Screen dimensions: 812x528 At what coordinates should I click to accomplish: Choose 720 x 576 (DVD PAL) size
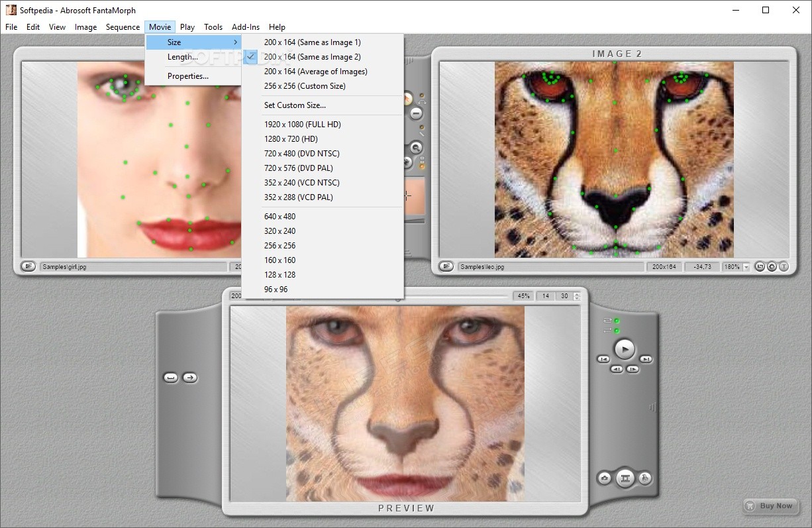point(323,168)
